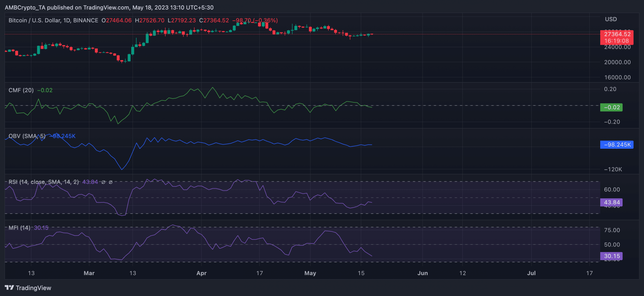Image resolution: width=644 pixels, height=296 pixels.
Task: Select the 75.00 MFI axis label
Action: (612, 230)
